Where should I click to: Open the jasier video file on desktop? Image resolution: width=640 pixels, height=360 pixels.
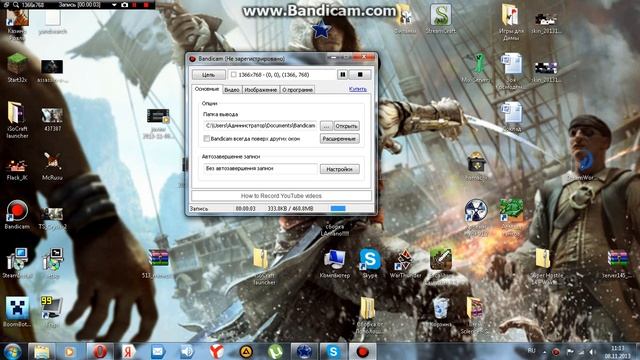click(158, 123)
